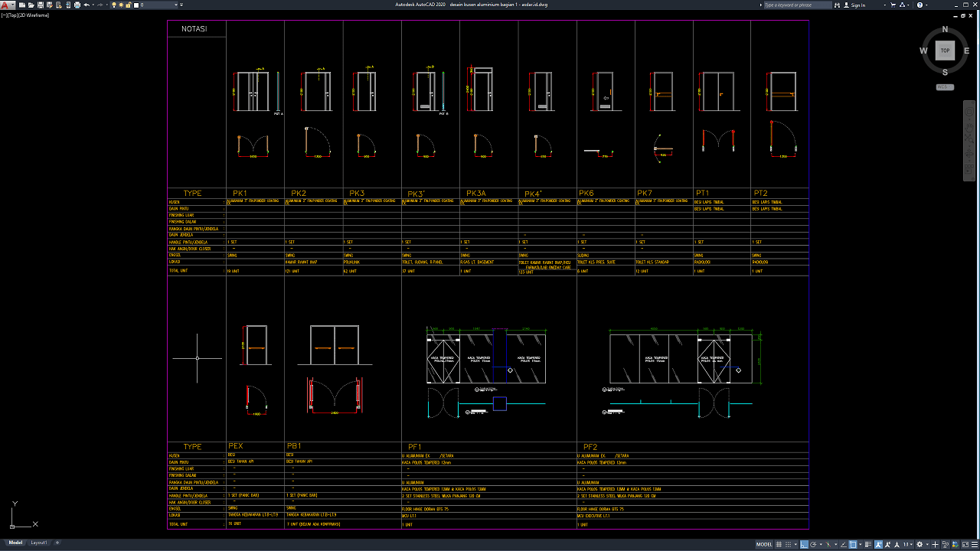Open the annotation scale 1:1 dropdown

908,545
